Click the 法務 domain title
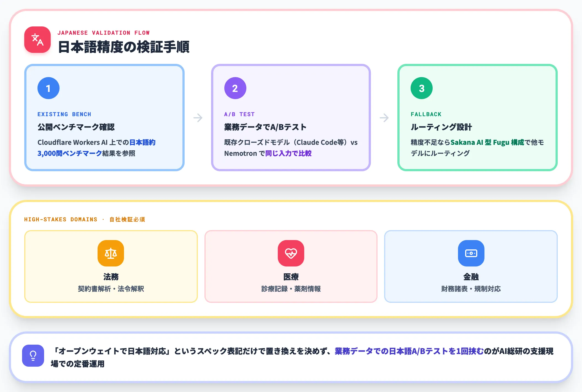This screenshot has width=582, height=392. 111,277
